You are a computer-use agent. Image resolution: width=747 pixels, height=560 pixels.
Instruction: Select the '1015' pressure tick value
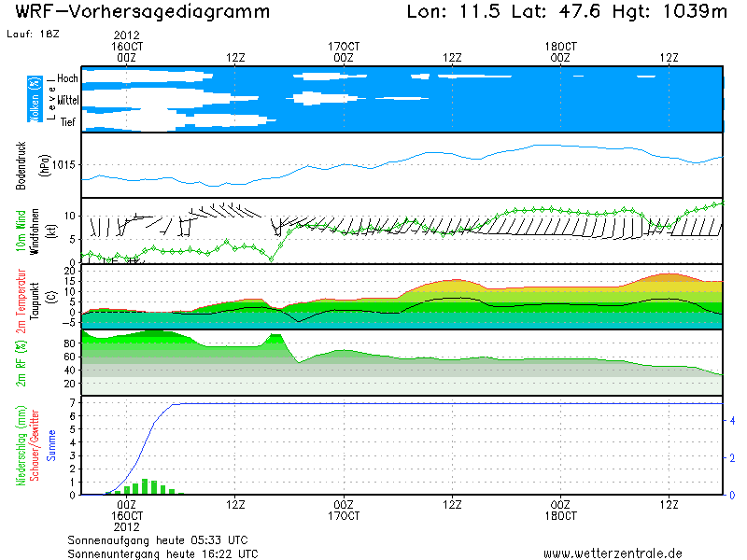63,165
